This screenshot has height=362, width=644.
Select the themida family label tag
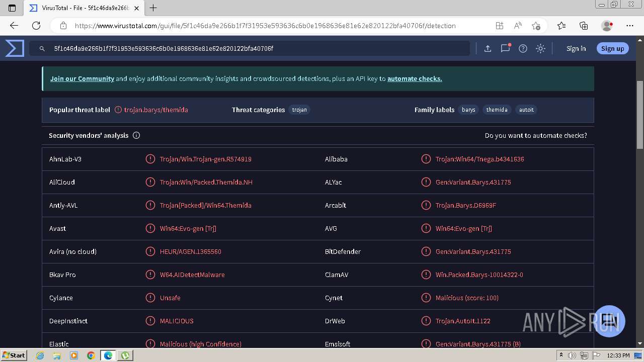[x=497, y=110]
